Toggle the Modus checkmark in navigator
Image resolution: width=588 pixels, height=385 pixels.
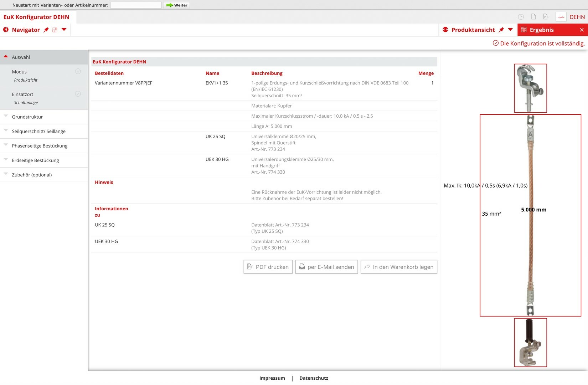[x=78, y=72]
